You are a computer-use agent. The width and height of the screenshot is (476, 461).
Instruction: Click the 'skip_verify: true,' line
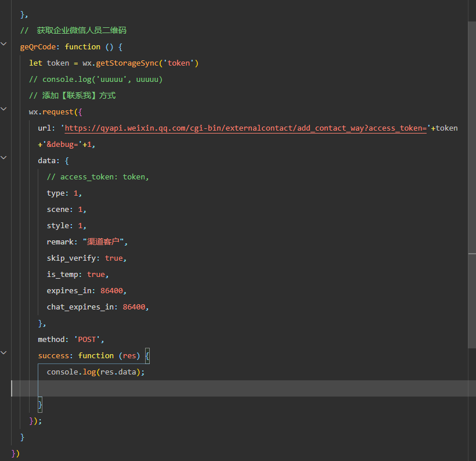(x=86, y=258)
